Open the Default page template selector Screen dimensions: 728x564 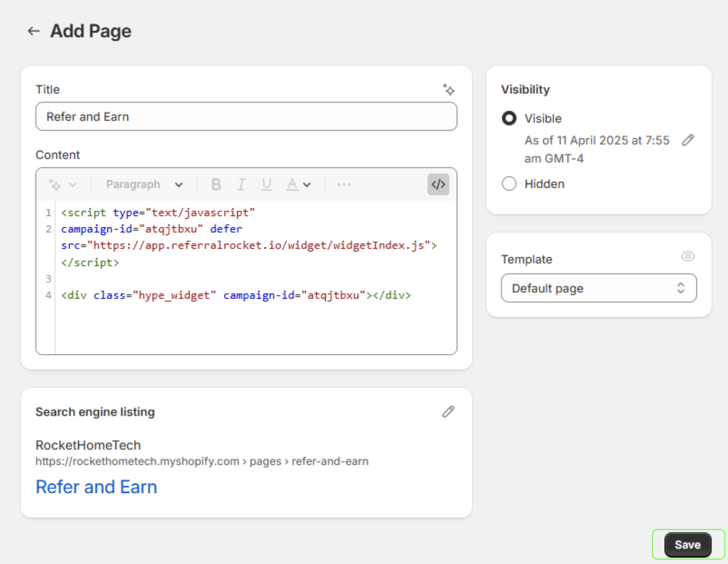[599, 288]
